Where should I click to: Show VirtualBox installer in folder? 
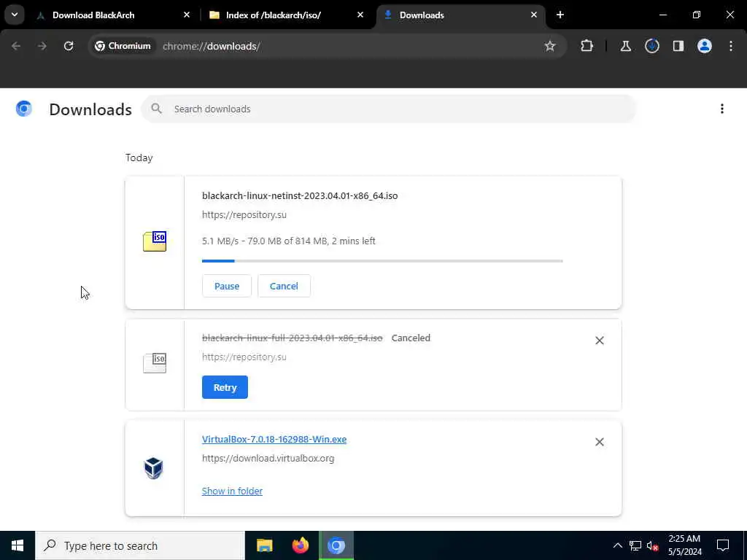point(232,491)
